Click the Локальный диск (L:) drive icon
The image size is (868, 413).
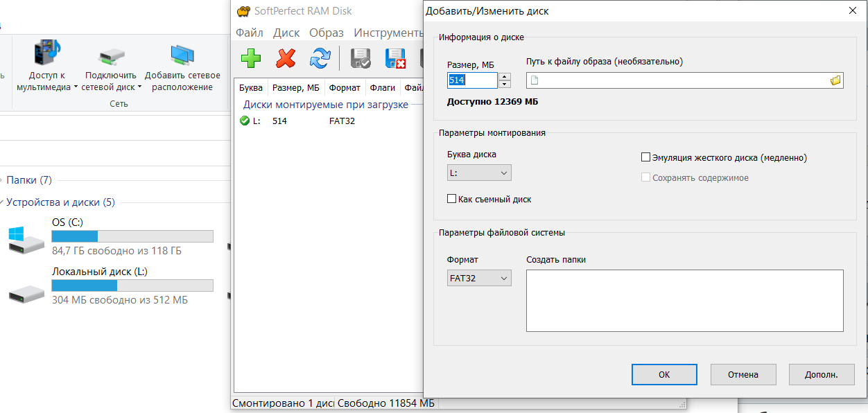26,293
